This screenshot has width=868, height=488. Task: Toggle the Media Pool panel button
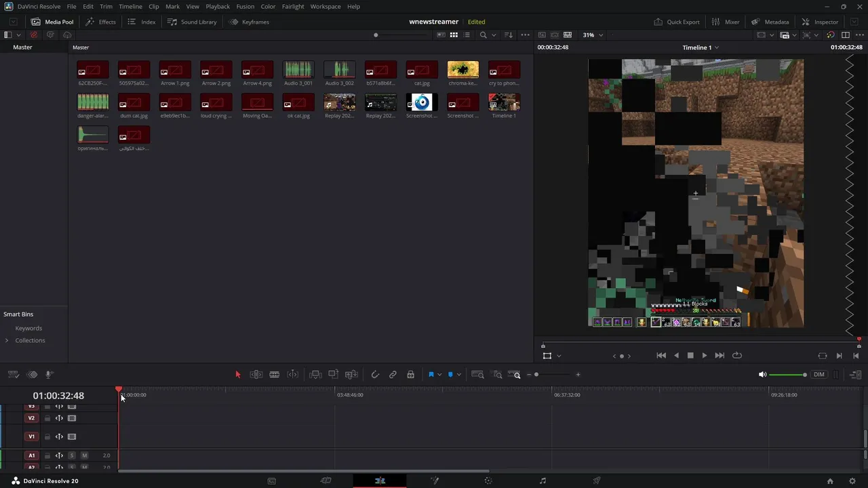[52, 22]
